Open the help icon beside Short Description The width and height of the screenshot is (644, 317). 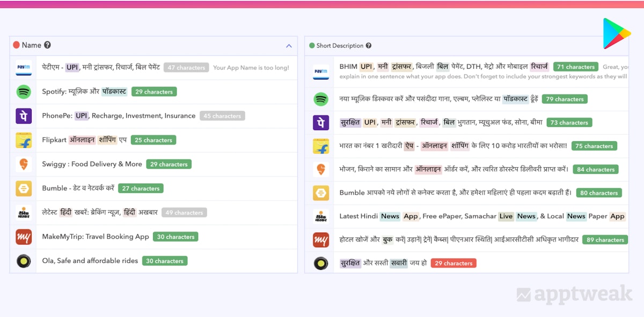coord(369,46)
